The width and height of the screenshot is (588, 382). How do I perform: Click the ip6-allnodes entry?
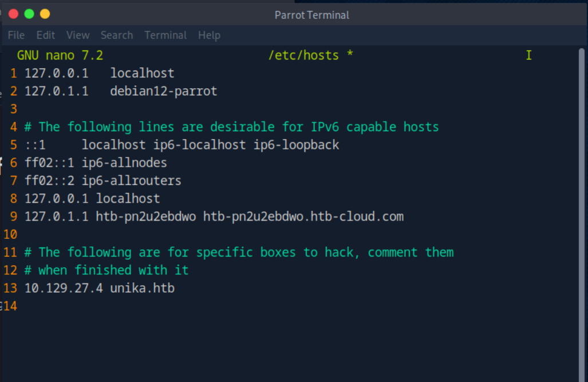tap(124, 163)
